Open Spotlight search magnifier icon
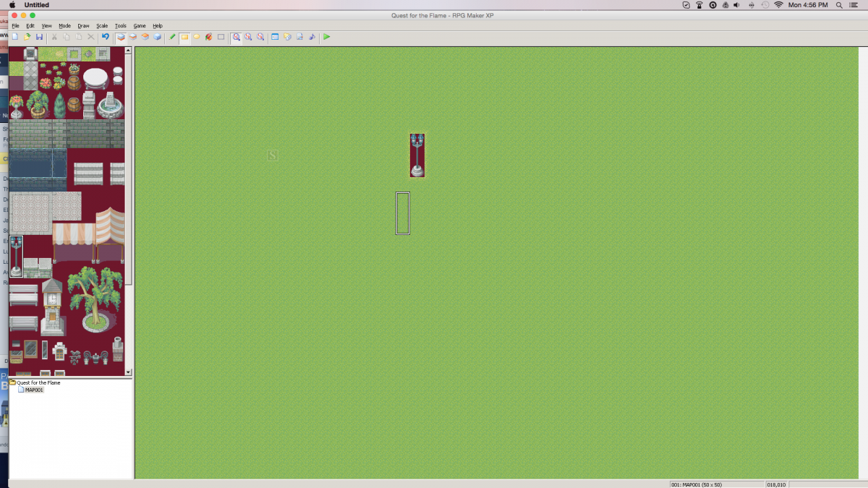Screen dimensions: 868x488 click(840, 5)
